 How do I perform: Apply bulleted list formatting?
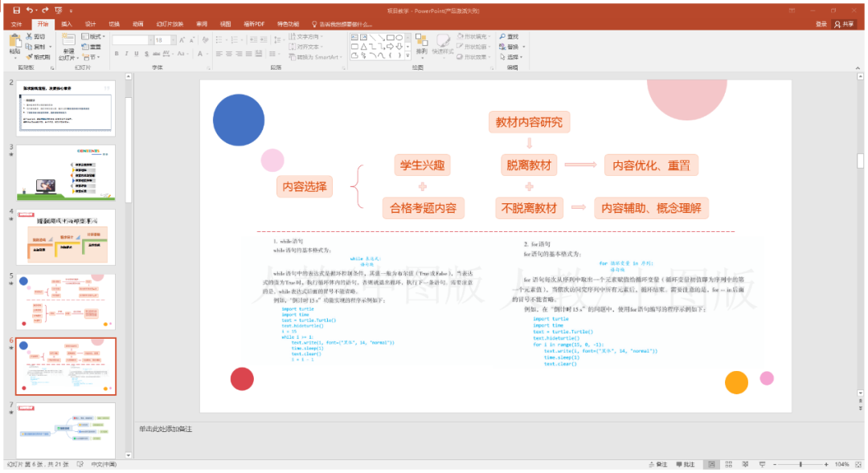tap(220, 40)
